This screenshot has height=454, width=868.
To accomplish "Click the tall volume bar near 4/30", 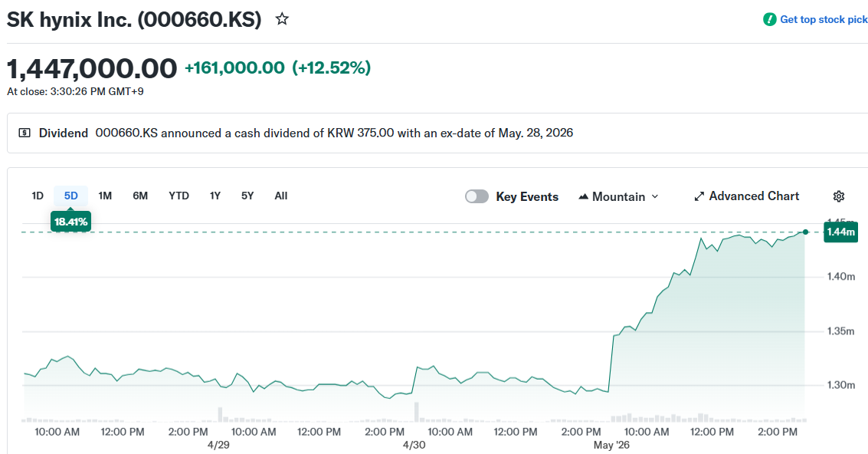I will click(x=416, y=412).
